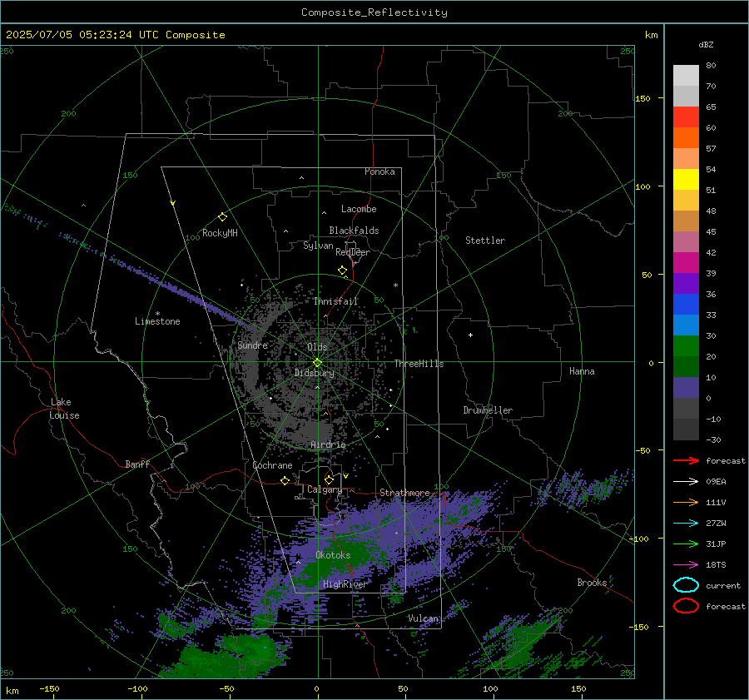
Task: Click the yellow diamond marker below Cochrane
Action: pos(285,480)
